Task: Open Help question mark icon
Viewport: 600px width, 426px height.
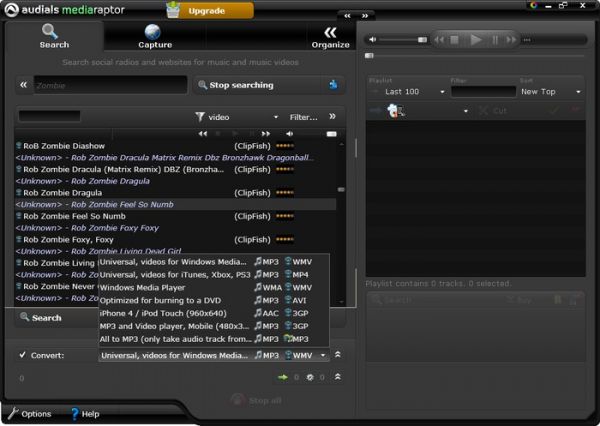Action: tap(75, 413)
